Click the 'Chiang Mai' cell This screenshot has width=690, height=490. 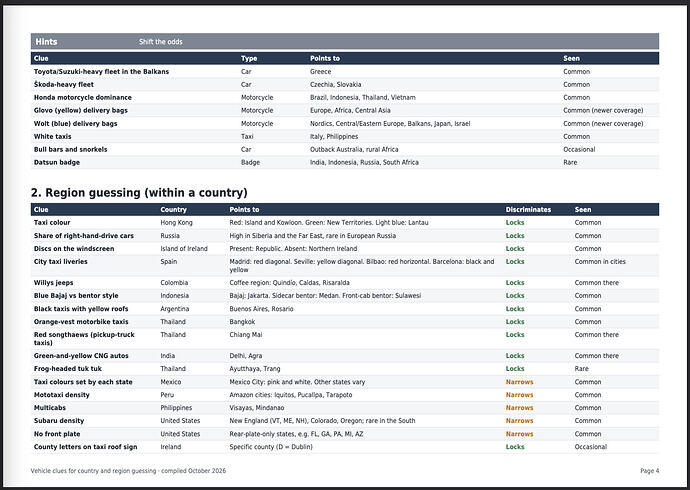[x=246, y=335]
